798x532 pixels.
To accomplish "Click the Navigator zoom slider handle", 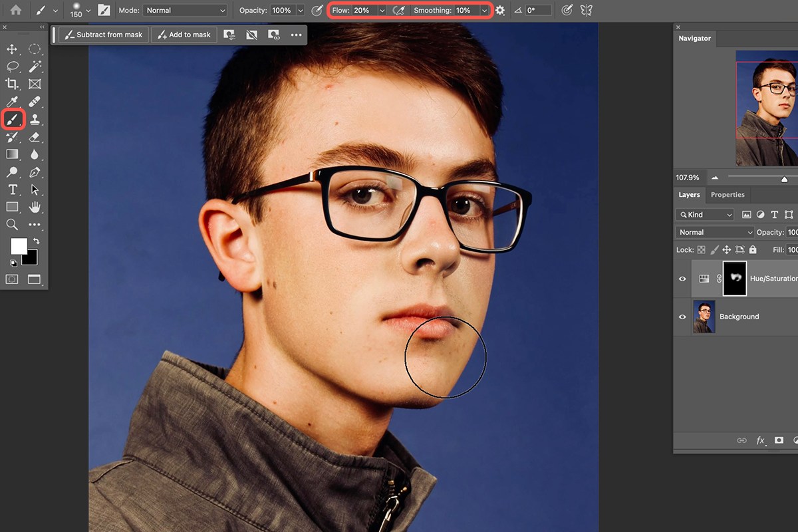I will click(784, 178).
